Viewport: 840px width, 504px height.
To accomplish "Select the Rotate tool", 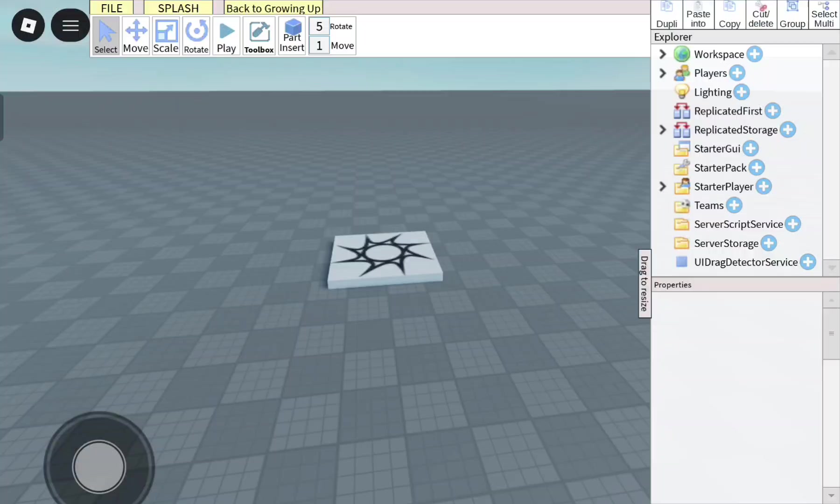I will coord(196,36).
